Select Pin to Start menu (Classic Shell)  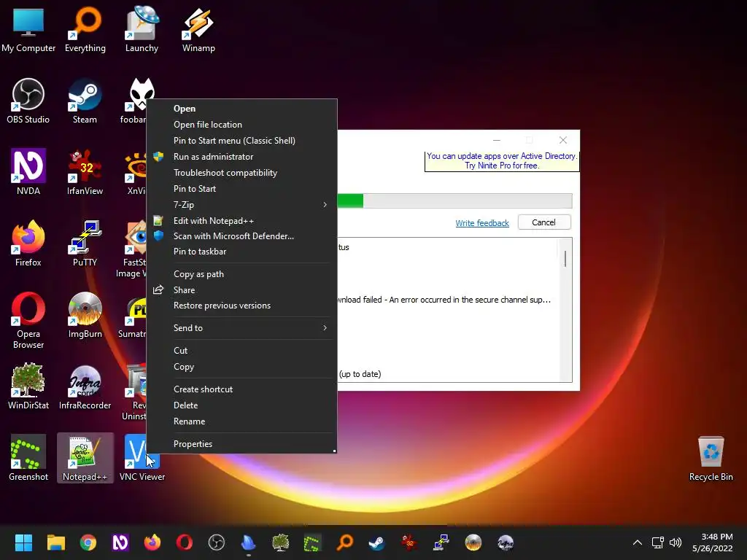(x=242, y=141)
